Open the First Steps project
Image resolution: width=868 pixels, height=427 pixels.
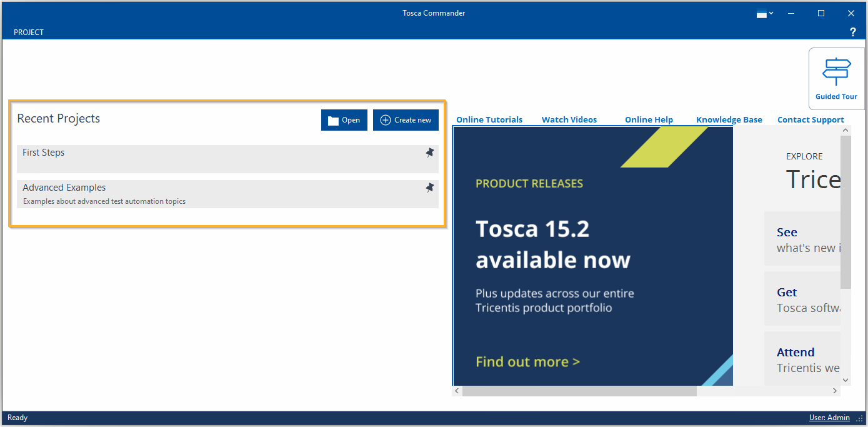227,159
